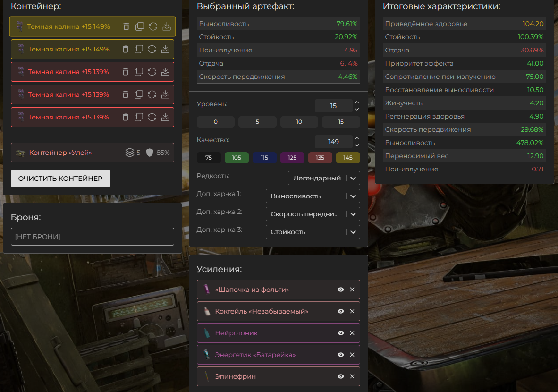Image resolution: width=558 pixels, height=392 pixels.
Task: Select blue quality preset 115
Action: tap(264, 157)
